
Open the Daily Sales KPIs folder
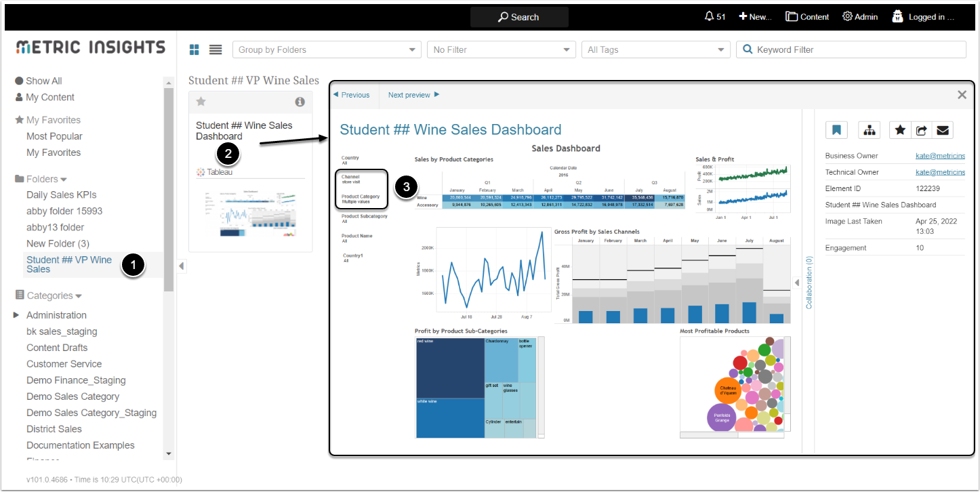pos(62,194)
